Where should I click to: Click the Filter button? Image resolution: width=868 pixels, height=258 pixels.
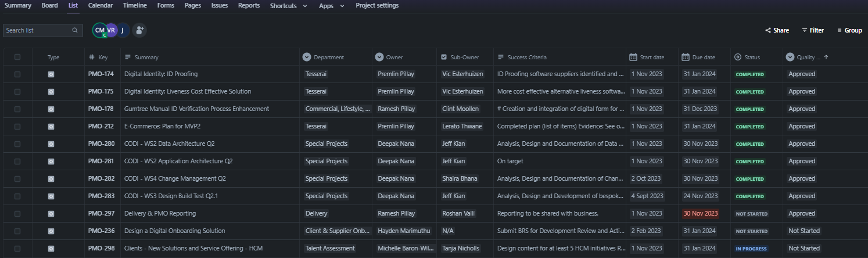(x=813, y=30)
